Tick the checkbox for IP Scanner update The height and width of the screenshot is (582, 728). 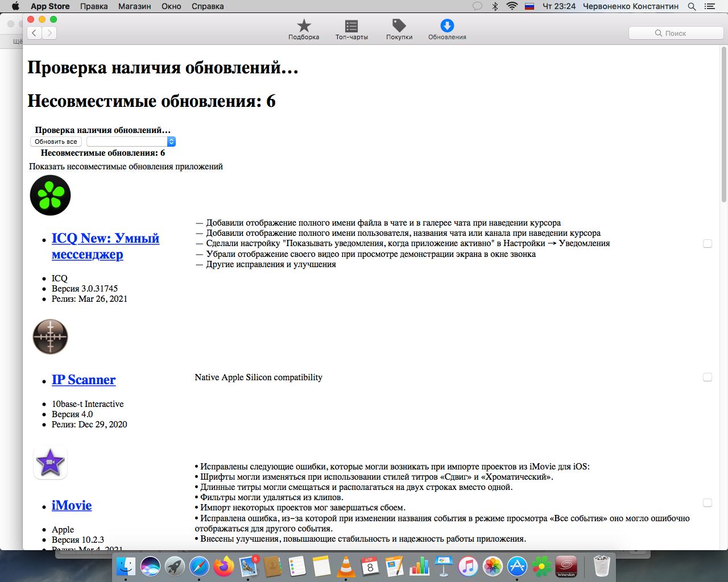coord(708,377)
